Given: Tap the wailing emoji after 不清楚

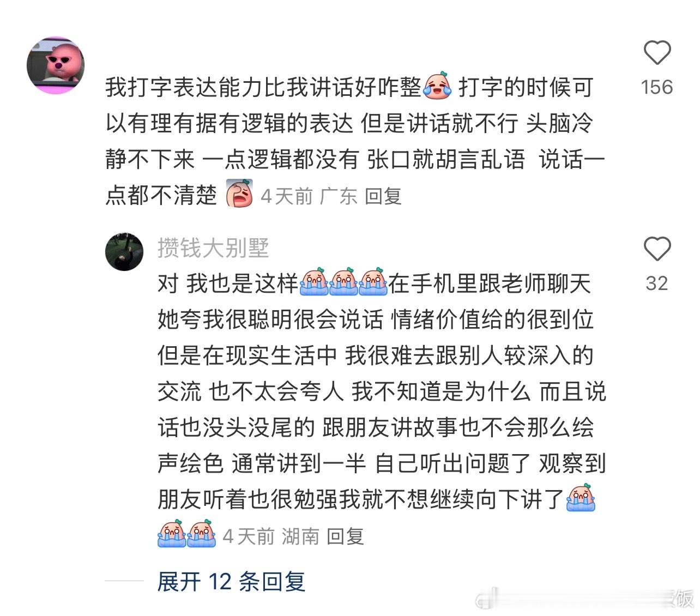Looking at the screenshot, I should [x=239, y=194].
